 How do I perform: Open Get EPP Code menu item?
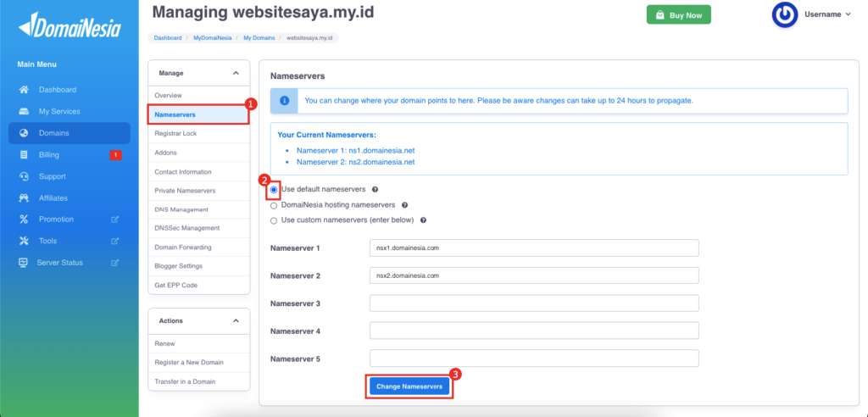pos(198,285)
